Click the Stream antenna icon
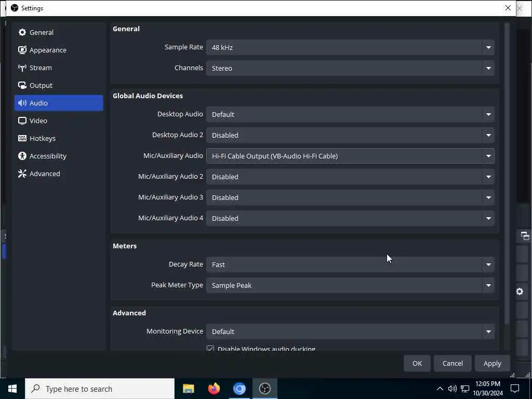Image resolution: width=532 pixels, height=399 pixels. pyautogui.click(x=22, y=68)
